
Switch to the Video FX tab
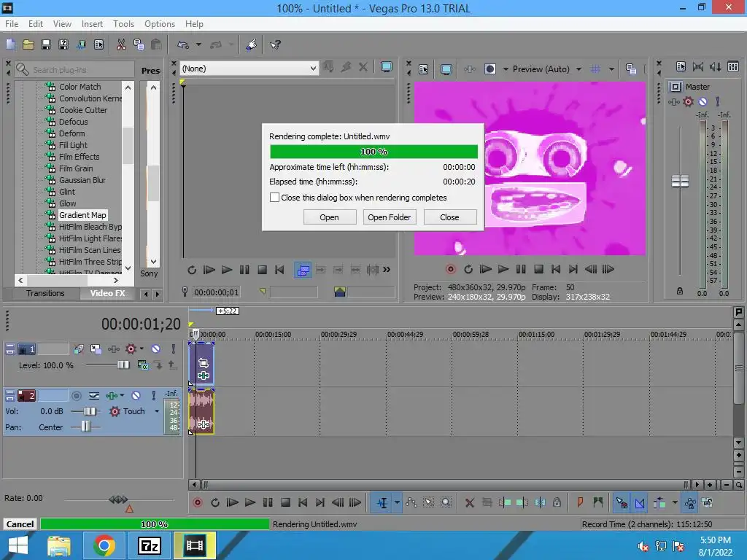tap(108, 293)
